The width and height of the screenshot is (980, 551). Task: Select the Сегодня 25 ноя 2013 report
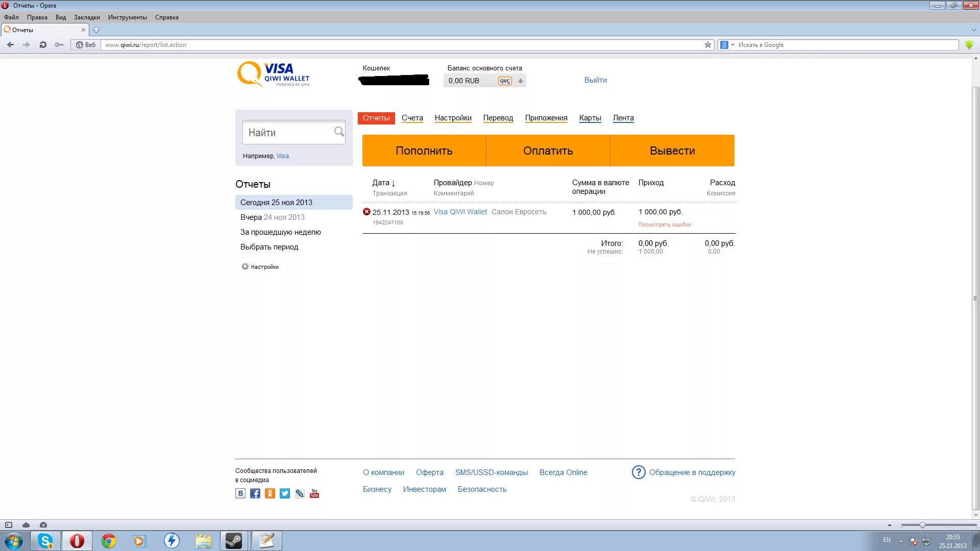coord(294,203)
